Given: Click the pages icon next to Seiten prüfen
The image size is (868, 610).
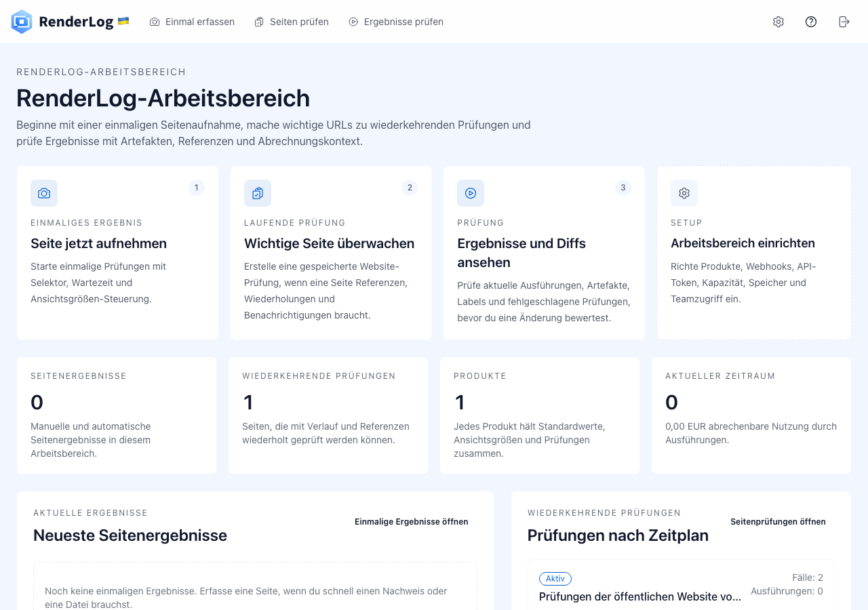Looking at the screenshot, I should 259,22.
